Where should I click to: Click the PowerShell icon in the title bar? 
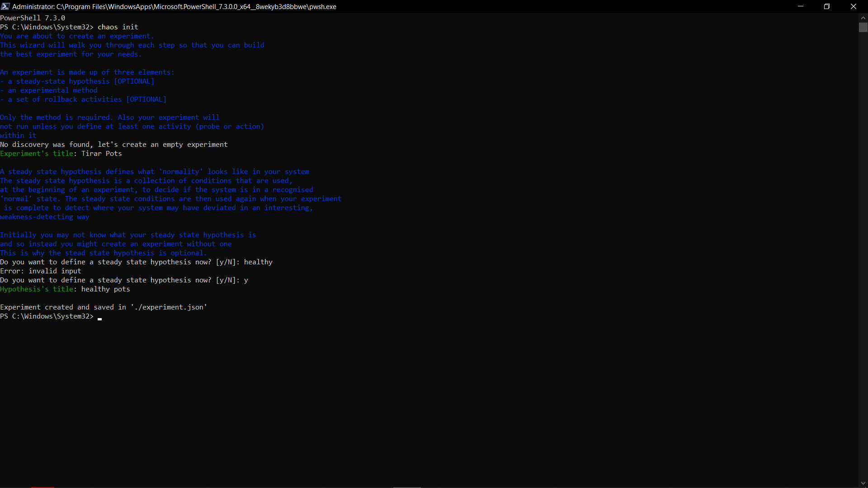tap(5, 6)
